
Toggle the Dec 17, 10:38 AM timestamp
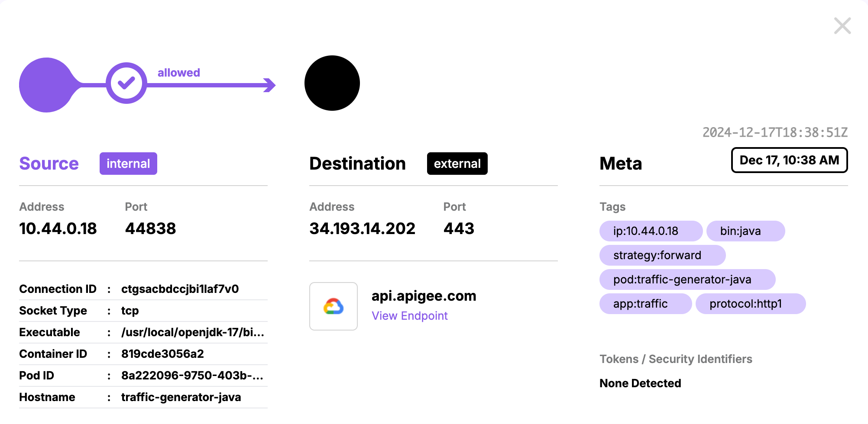789,160
